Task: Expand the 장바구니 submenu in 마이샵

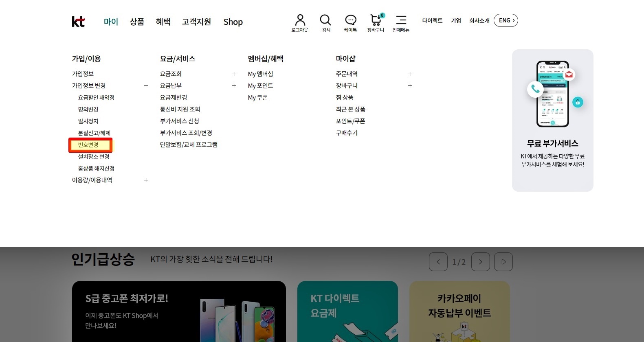Action: [x=410, y=85]
